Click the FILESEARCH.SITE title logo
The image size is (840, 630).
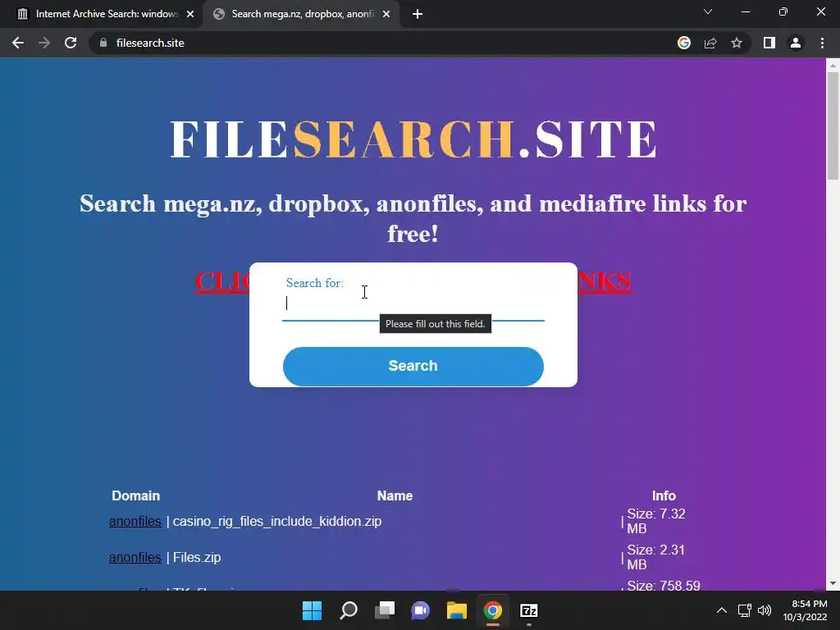point(413,139)
